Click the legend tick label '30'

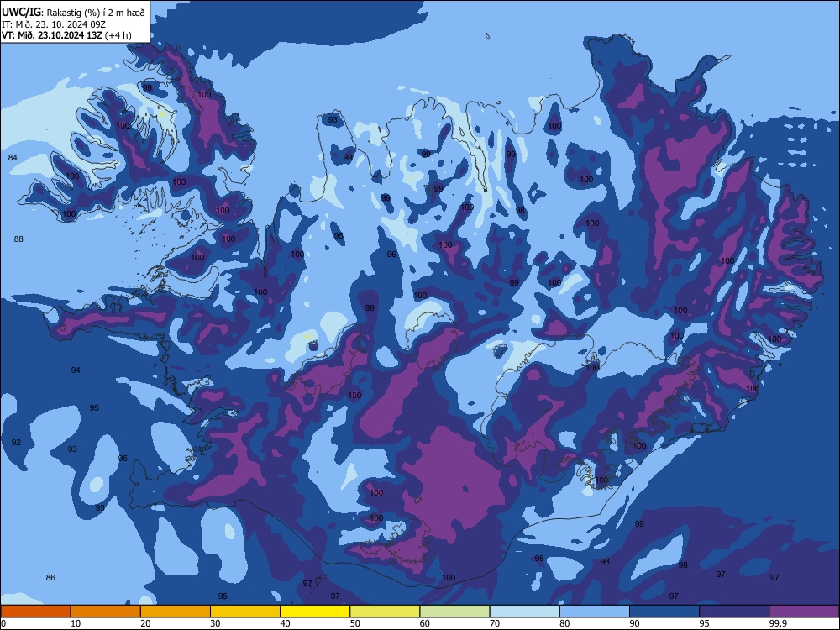tap(215, 623)
